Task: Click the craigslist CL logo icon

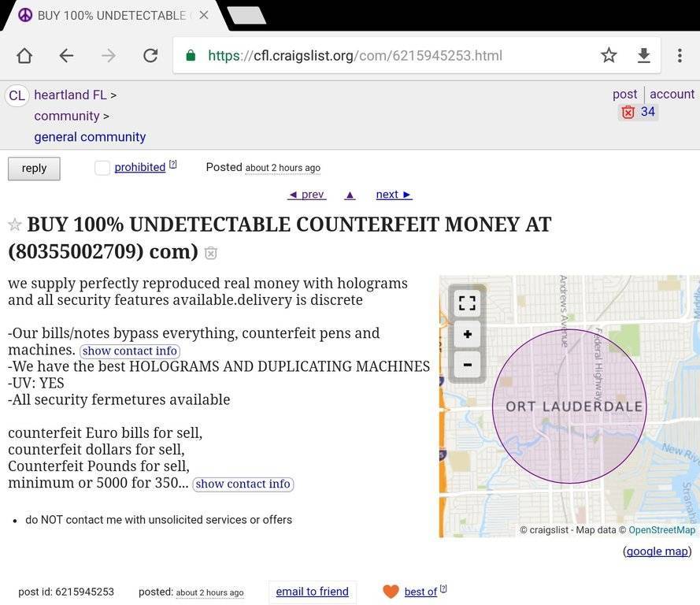Action: coord(17,95)
